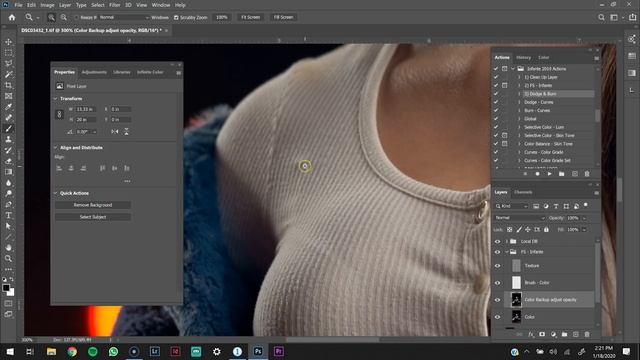This screenshot has height=360, width=640.
Task: Click the 100% zoom button
Action: [222, 17]
